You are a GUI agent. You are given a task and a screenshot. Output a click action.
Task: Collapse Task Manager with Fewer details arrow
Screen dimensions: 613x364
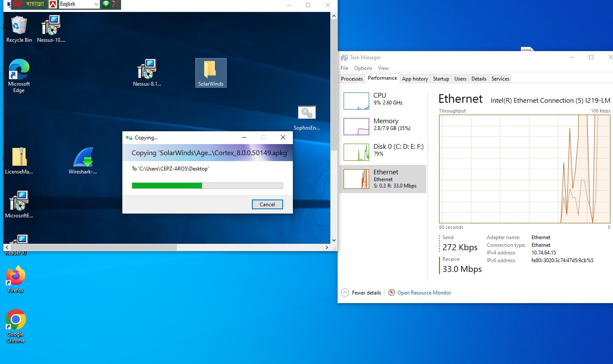coord(345,293)
